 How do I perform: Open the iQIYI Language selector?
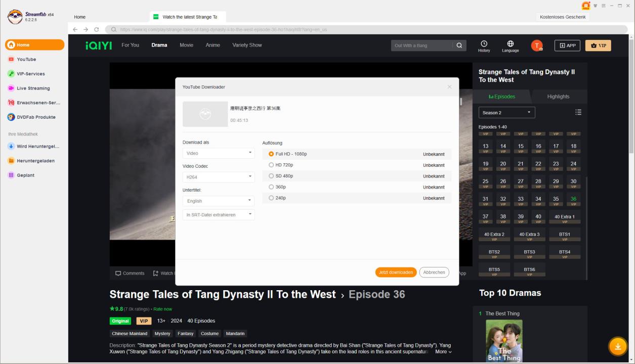click(x=510, y=46)
